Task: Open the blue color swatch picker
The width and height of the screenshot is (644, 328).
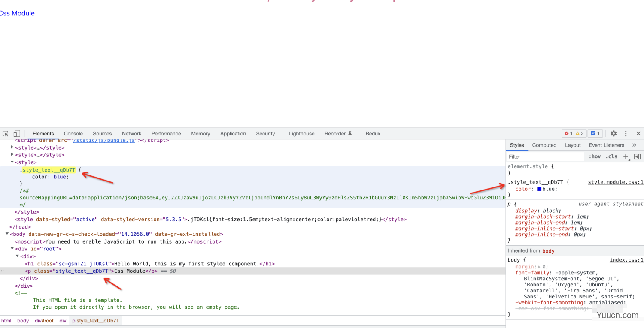Action: 539,189
